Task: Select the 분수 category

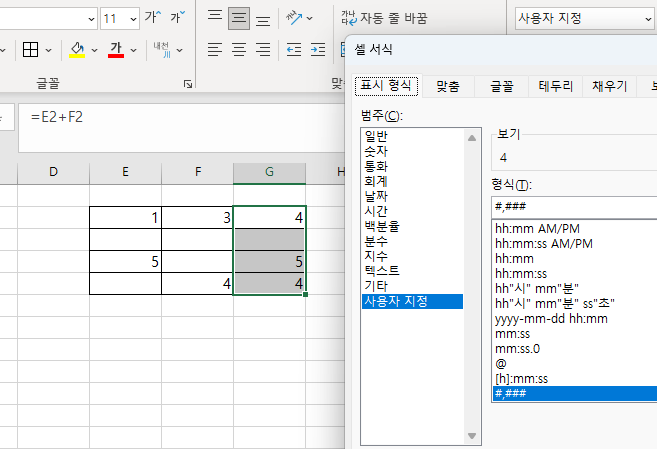Action: (x=412, y=241)
